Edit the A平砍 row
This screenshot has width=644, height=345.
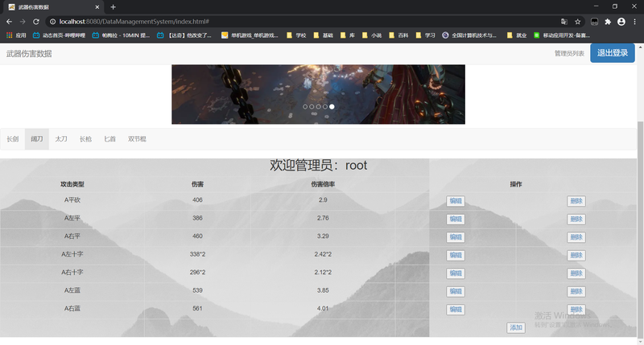point(456,201)
